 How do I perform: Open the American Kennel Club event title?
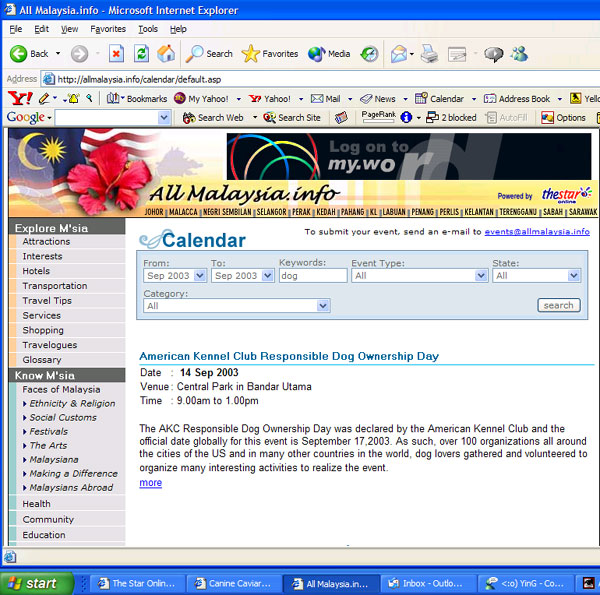(x=289, y=356)
